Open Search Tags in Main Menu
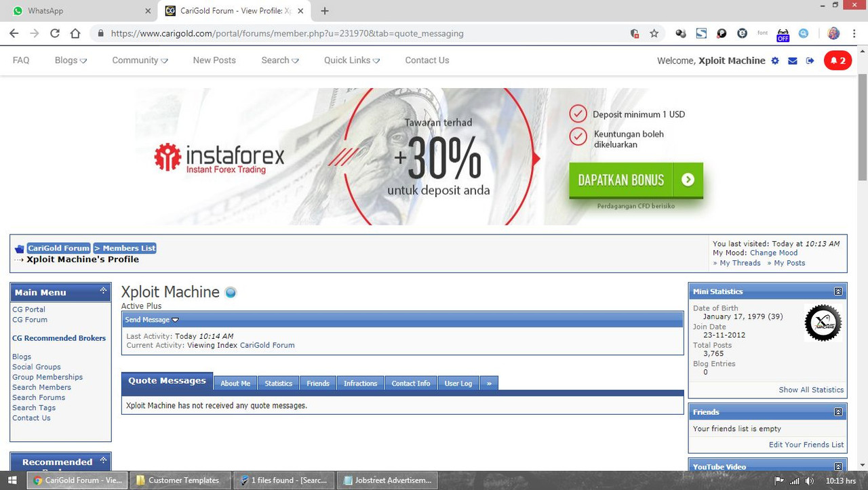Viewport: 868px width, 490px height. pos(34,407)
